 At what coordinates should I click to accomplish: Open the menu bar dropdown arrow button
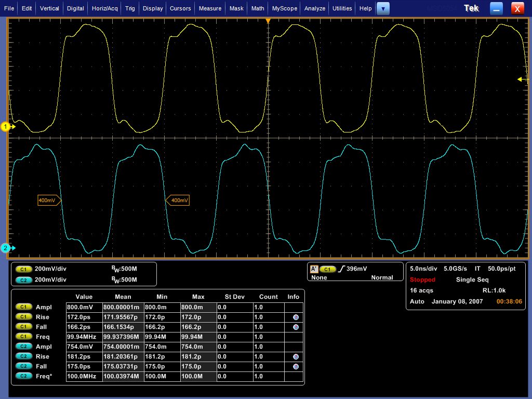(383, 8)
